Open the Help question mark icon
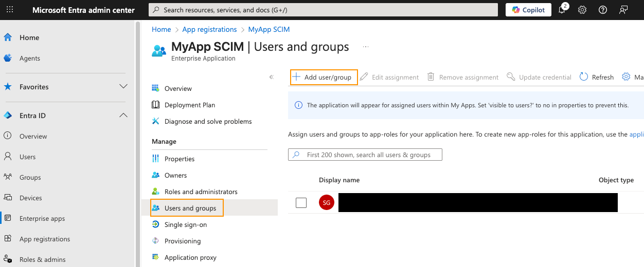 coord(603,10)
